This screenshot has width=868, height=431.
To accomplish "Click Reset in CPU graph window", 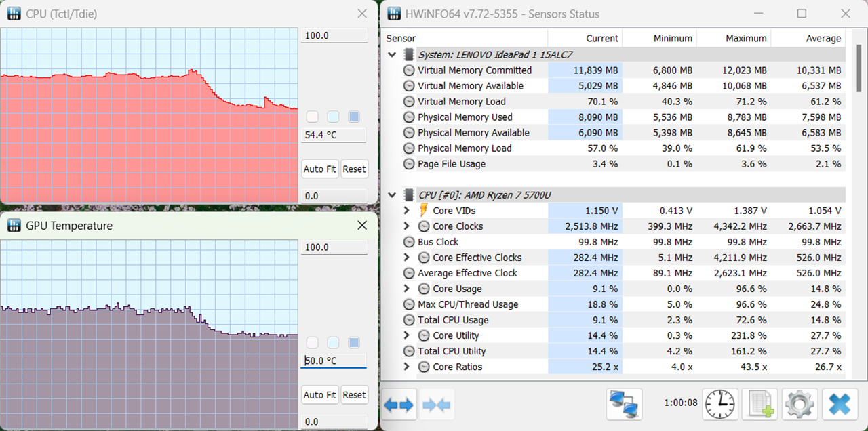I will (354, 169).
